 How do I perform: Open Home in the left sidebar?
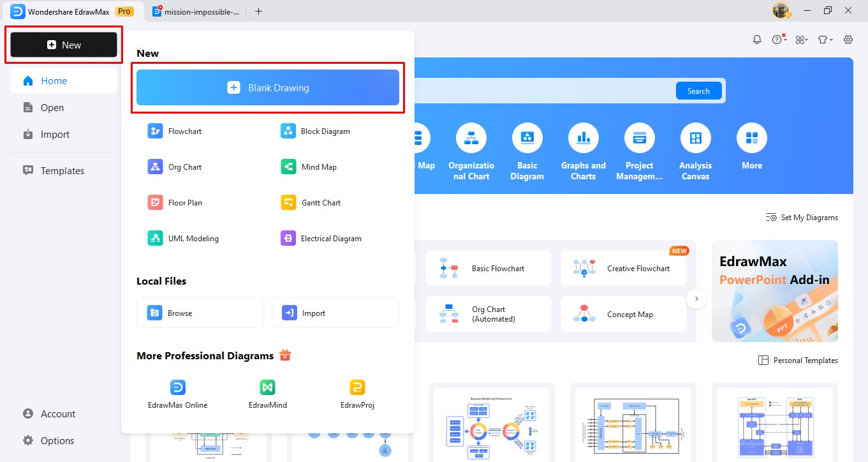[64, 81]
